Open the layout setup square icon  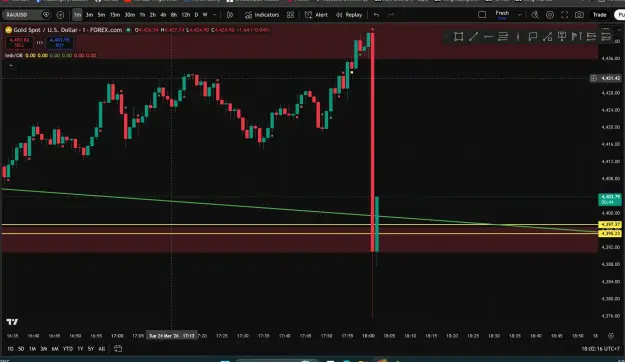[482, 15]
